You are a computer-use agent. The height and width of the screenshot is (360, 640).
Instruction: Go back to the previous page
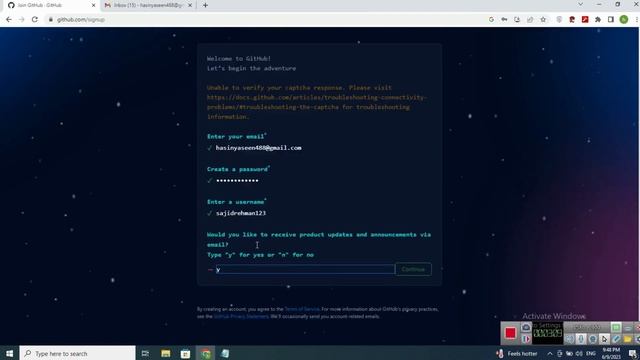tap(9, 19)
